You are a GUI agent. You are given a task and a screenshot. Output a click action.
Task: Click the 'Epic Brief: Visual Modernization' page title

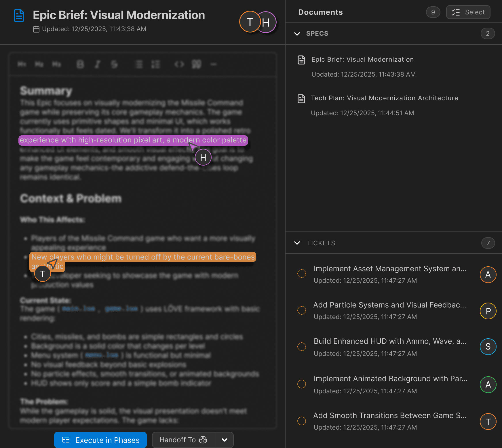pos(119,15)
